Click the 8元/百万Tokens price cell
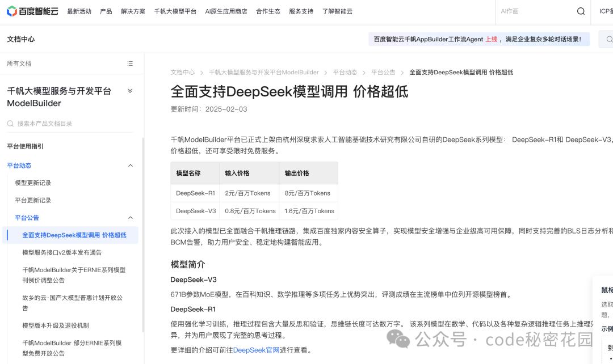 [309, 193]
